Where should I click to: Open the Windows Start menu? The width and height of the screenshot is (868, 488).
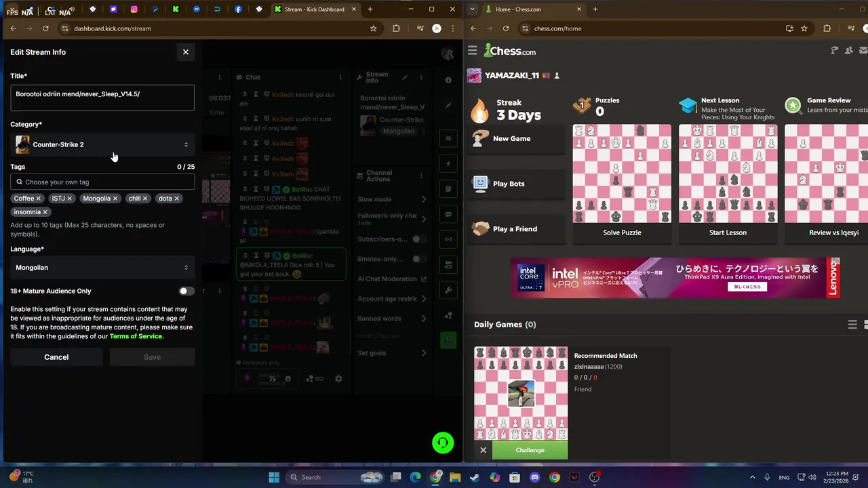[x=274, y=477]
